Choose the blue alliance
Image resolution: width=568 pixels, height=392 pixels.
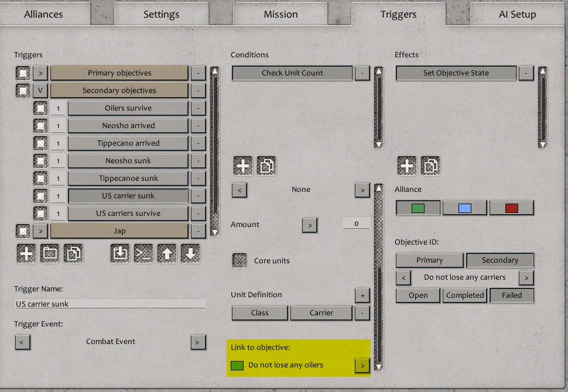click(465, 208)
